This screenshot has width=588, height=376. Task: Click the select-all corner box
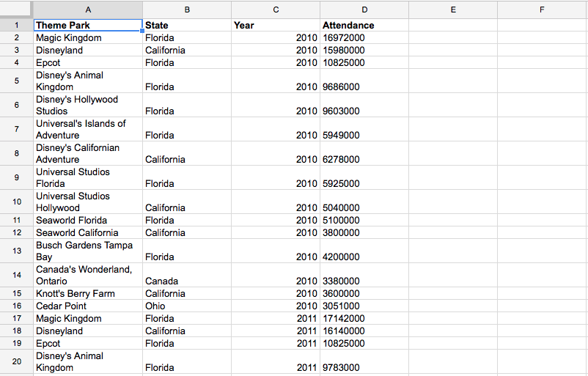(x=16, y=9)
